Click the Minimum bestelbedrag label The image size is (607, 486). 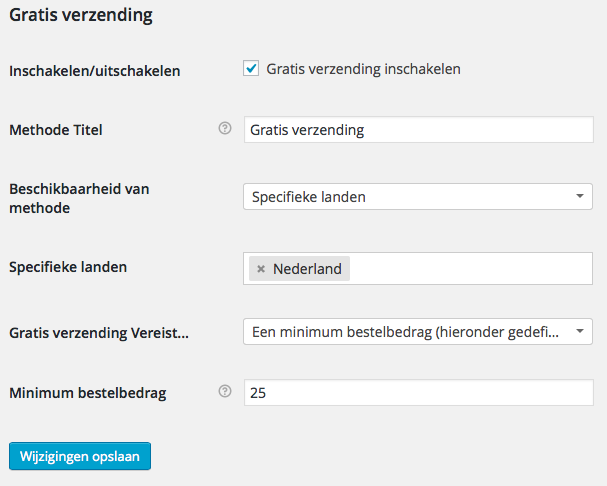click(x=88, y=393)
